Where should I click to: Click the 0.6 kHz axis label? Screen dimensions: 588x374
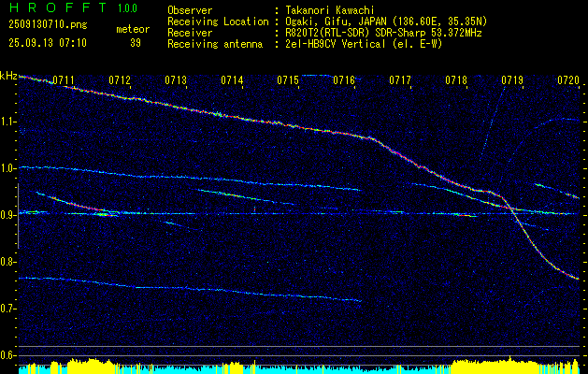8,355
